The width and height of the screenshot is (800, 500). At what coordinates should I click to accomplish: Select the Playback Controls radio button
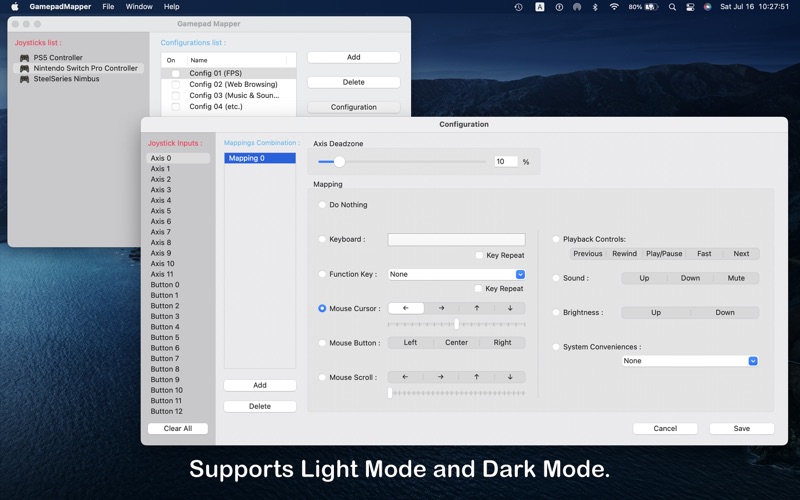pos(556,239)
